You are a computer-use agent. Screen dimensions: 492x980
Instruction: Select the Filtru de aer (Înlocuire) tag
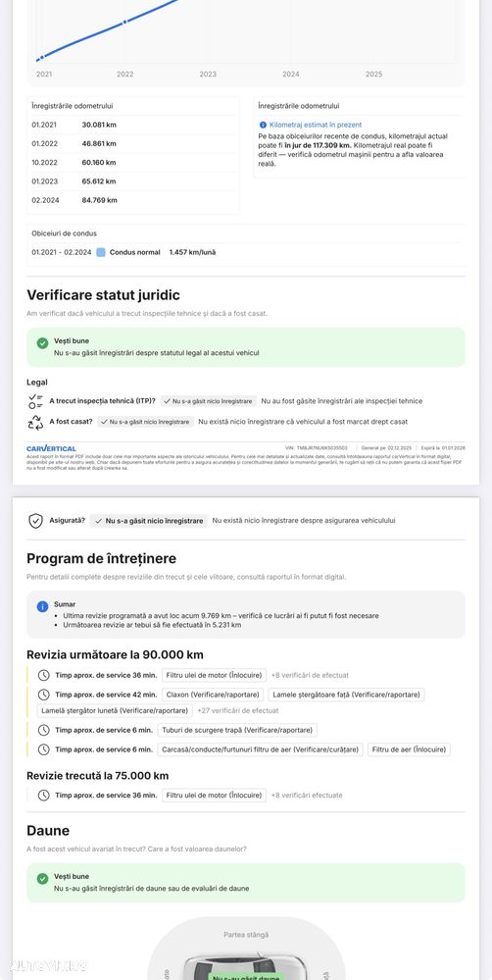(409, 749)
